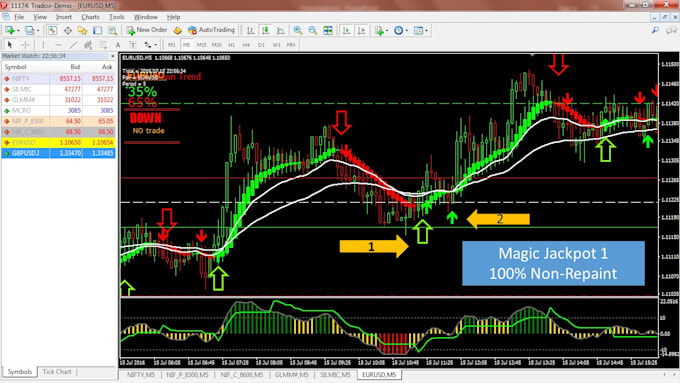Image resolution: width=680 pixels, height=383 pixels.
Task: Switch chart to Line Chart
Action: coord(281,30)
